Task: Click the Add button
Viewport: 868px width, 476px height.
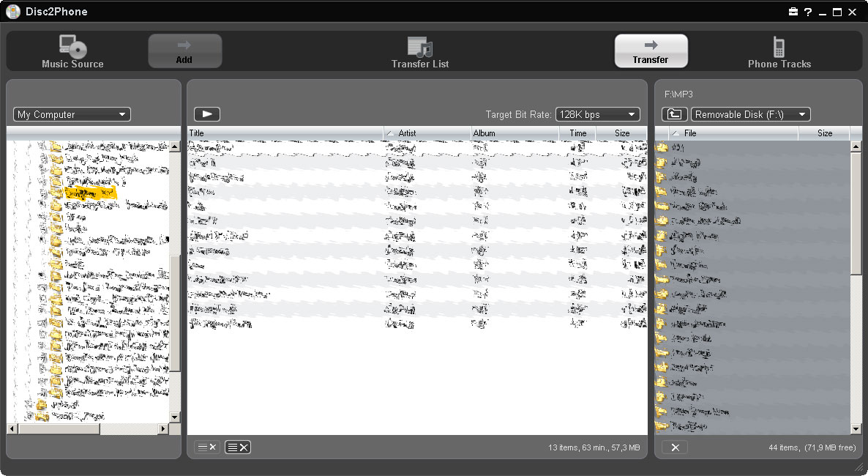Action: [x=185, y=51]
